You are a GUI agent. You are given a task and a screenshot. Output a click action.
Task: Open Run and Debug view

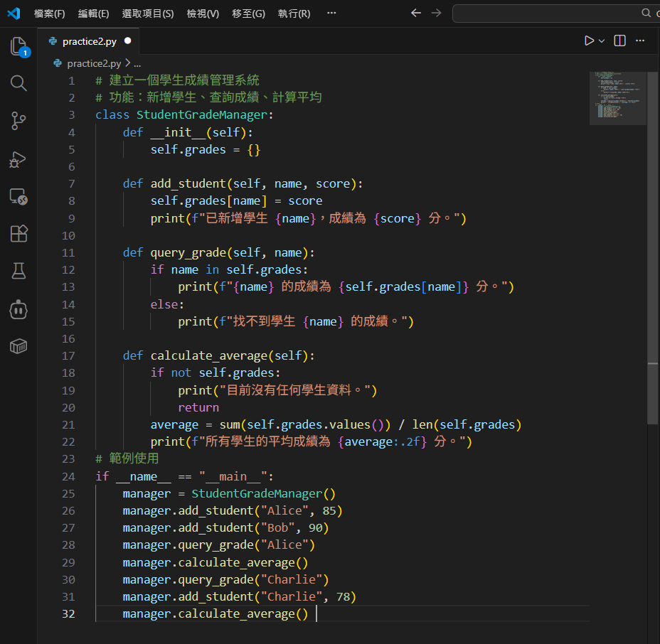click(x=18, y=159)
